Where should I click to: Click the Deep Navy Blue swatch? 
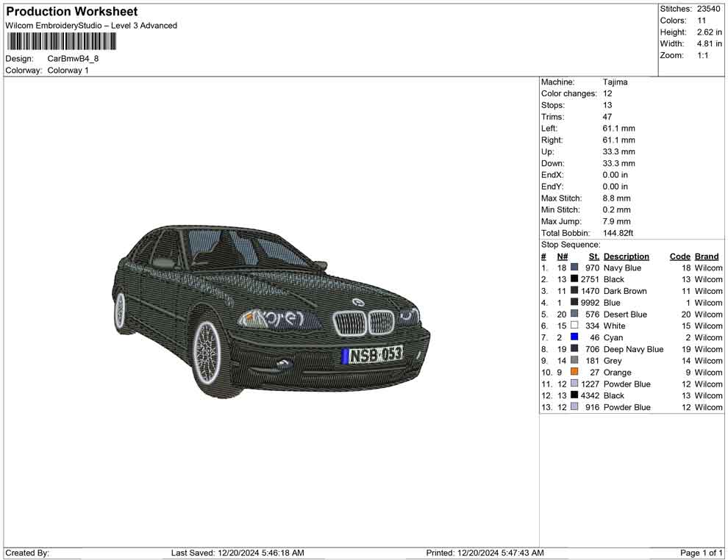tap(573, 349)
